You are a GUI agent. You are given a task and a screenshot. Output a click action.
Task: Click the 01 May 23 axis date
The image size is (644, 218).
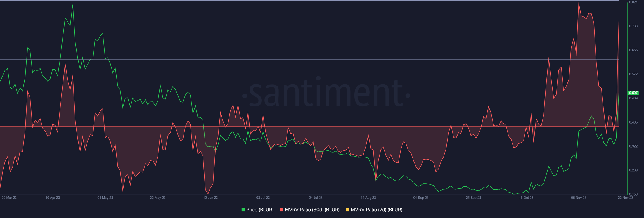105,198
